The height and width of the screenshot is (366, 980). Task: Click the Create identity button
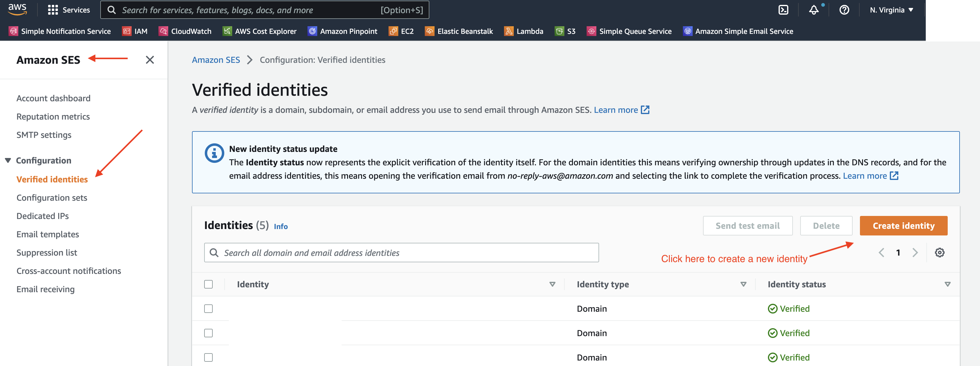tap(903, 225)
